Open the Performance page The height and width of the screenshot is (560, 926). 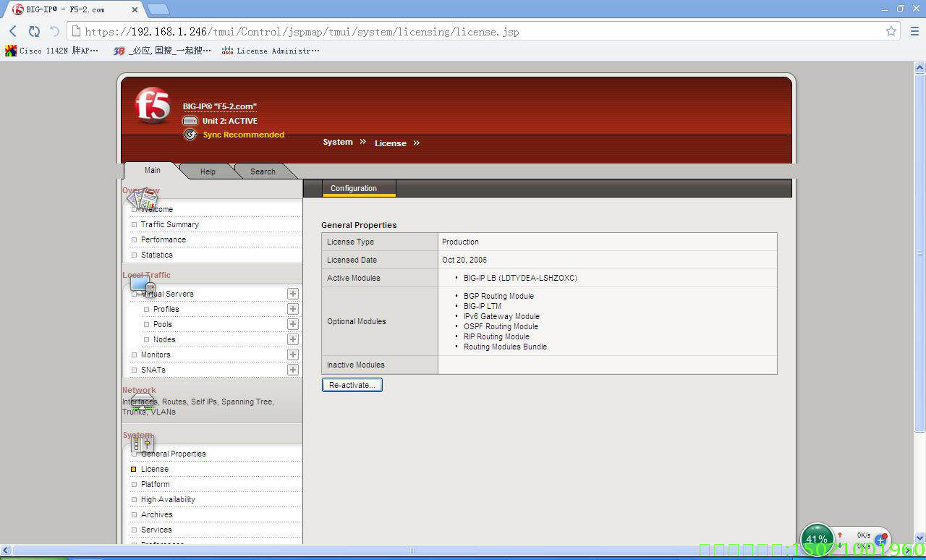point(163,239)
